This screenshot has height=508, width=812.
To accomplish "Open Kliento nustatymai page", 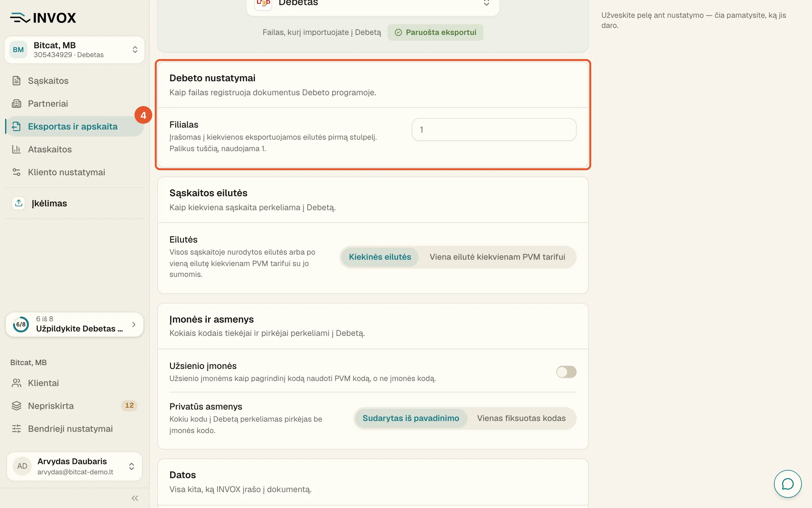I will pos(75,172).
